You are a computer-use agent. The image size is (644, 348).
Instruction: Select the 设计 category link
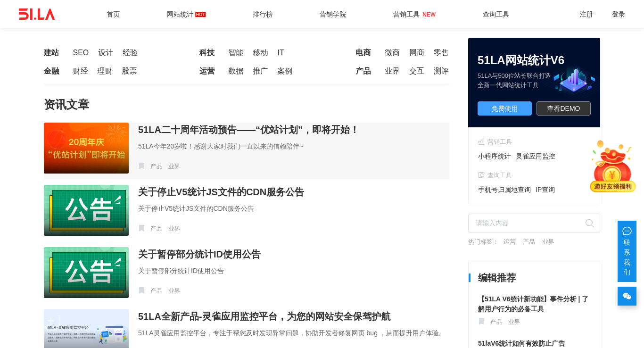coord(106,53)
